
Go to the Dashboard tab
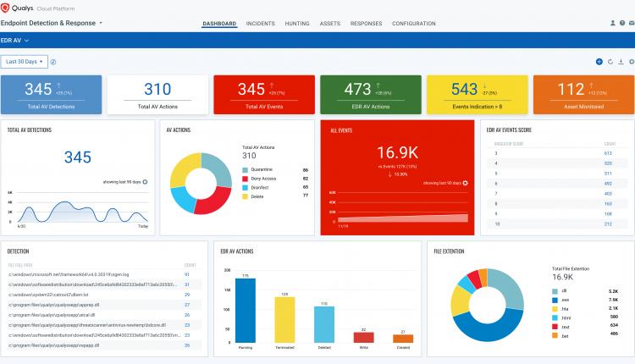219,24
